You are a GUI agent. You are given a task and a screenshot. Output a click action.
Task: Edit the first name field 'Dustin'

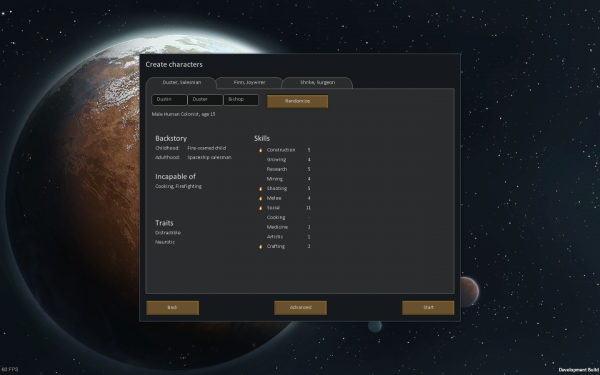169,99
